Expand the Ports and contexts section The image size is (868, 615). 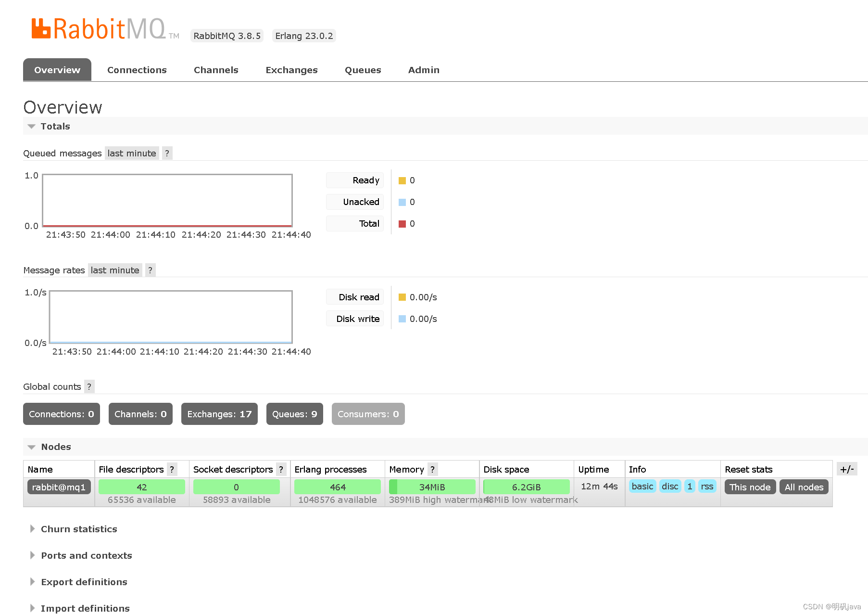pos(87,555)
